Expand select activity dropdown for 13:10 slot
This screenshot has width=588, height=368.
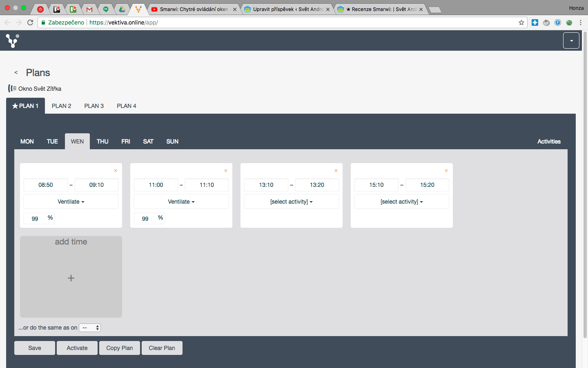[292, 202]
